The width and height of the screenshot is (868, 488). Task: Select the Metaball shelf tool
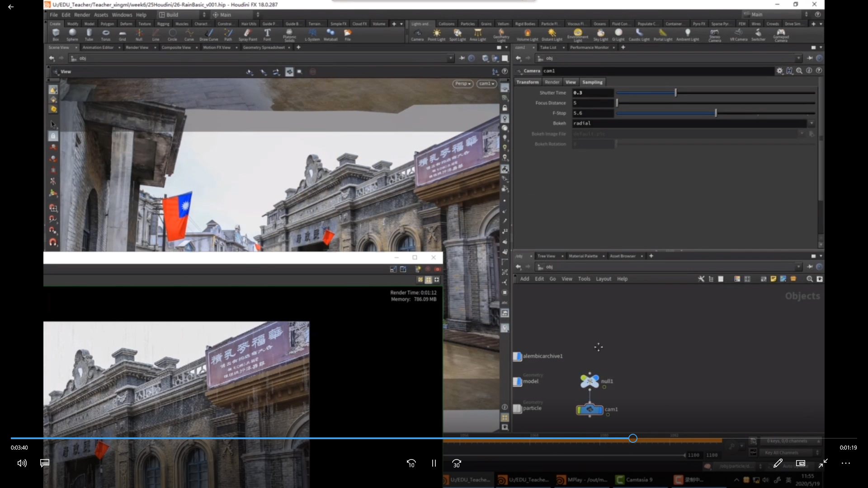pos(330,34)
